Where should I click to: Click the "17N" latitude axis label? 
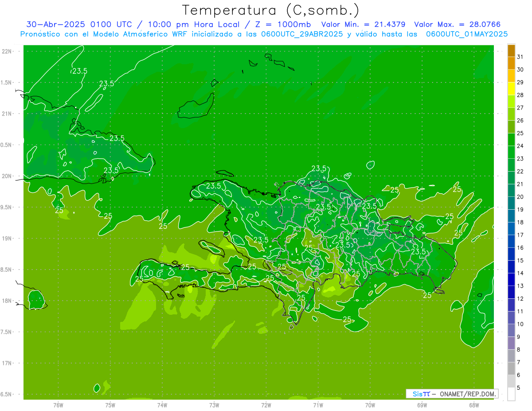point(6,363)
